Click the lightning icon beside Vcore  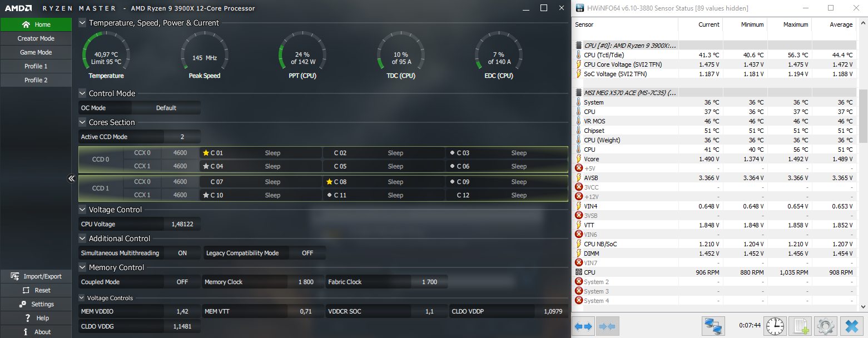click(579, 159)
